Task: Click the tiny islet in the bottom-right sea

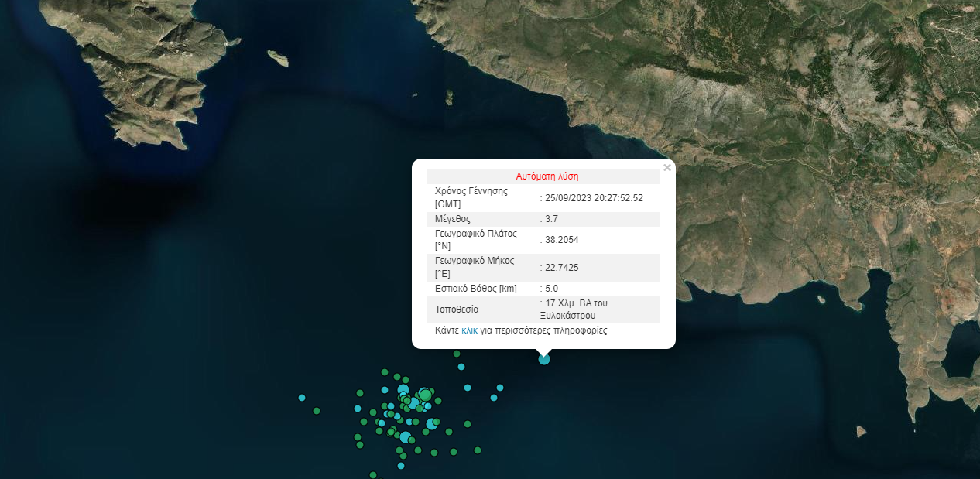Action: point(861,432)
